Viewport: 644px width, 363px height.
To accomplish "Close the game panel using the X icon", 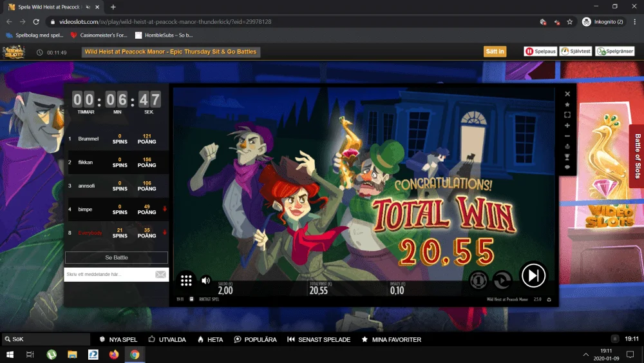I will 567,93.
